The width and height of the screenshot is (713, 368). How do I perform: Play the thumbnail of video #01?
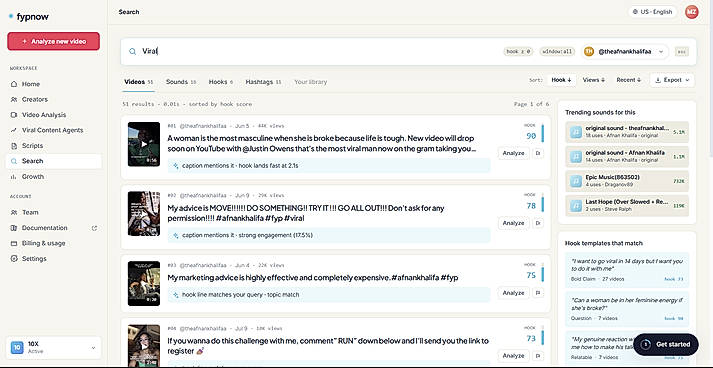point(144,144)
